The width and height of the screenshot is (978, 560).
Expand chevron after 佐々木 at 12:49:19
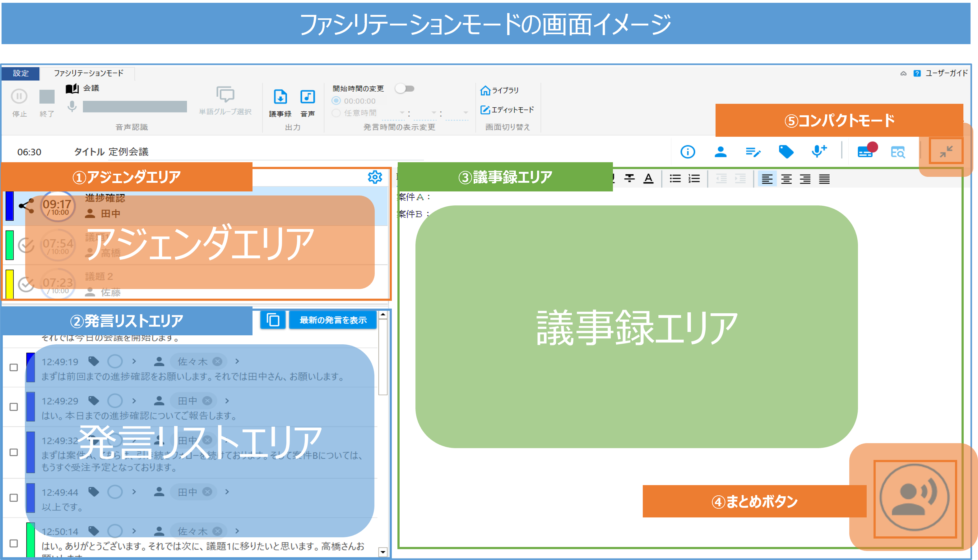pyautogui.click(x=237, y=361)
